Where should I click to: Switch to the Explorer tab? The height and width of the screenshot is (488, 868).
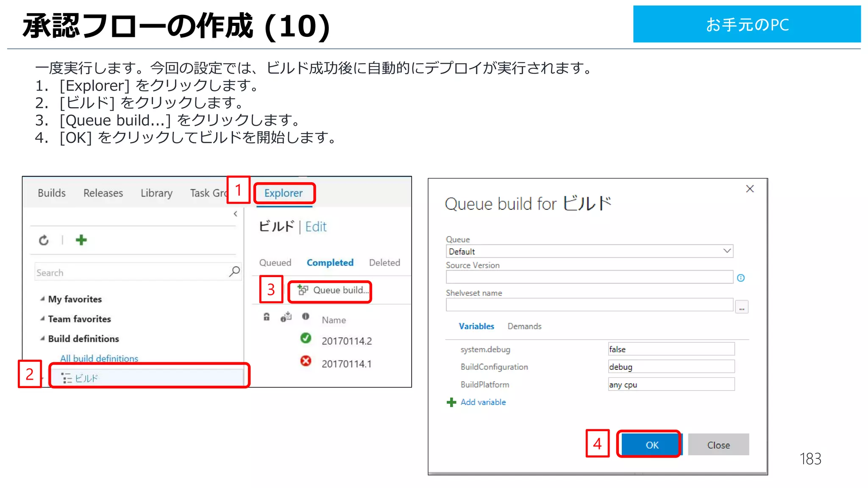pos(284,193)
